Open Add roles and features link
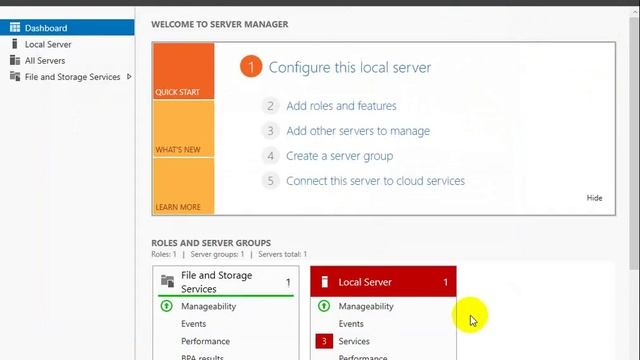Viewport: 640px width, 360px height. [x=341, y=106]
